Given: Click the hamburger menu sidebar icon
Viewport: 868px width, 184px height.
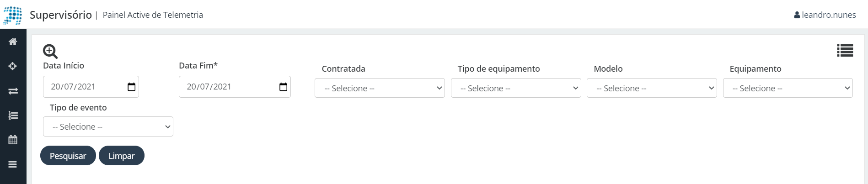Looking at the screenshot, I should (13, 164).
